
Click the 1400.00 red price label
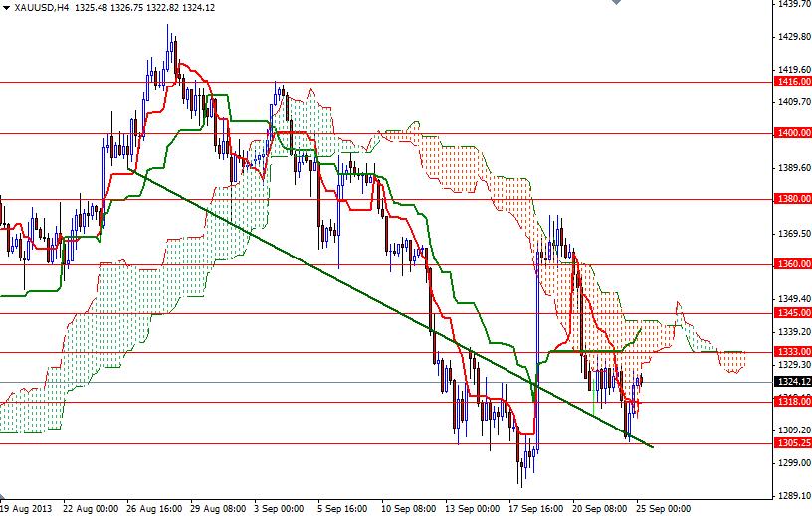793,133
